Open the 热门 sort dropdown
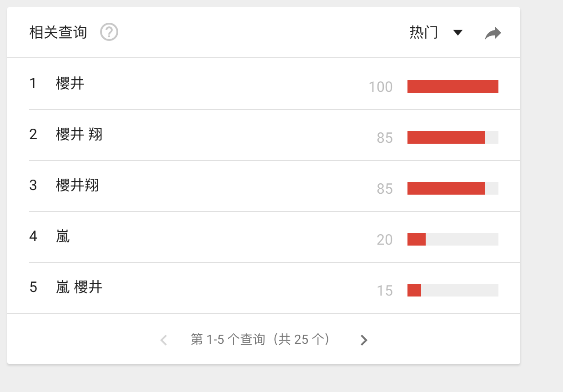Screen dimensions: 563x392 pos(424,33)
